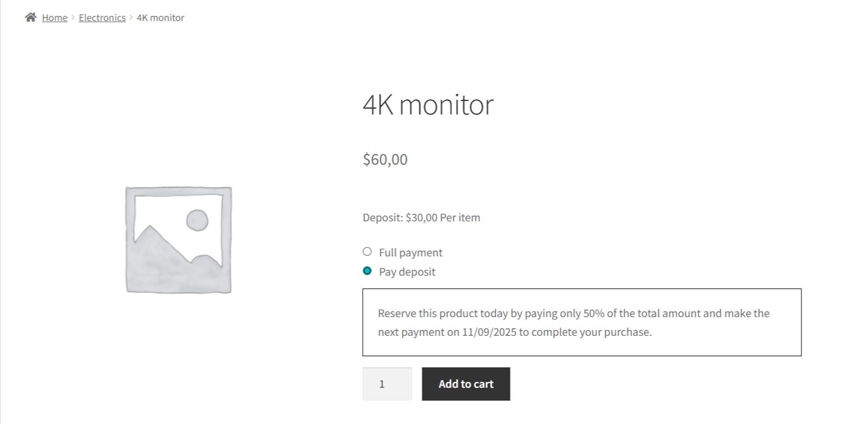Click the $60,00 product price
The height and width of the screenshot is (424, 868).
pyautogui.click(x=385, y=159)
